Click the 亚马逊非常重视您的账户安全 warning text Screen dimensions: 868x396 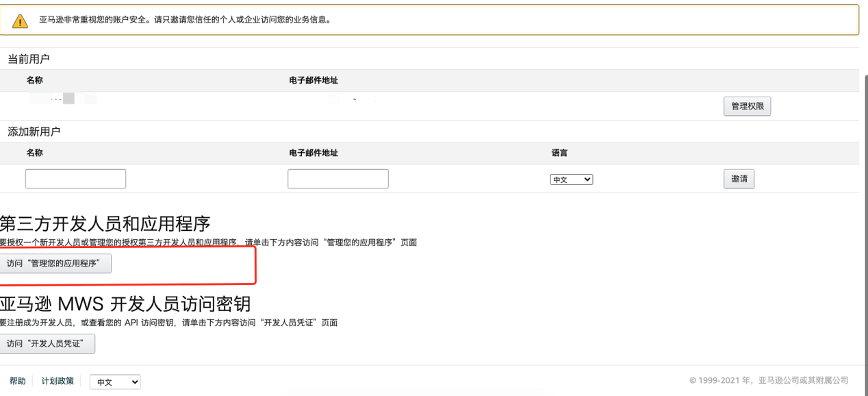click(x=186, y=19)
